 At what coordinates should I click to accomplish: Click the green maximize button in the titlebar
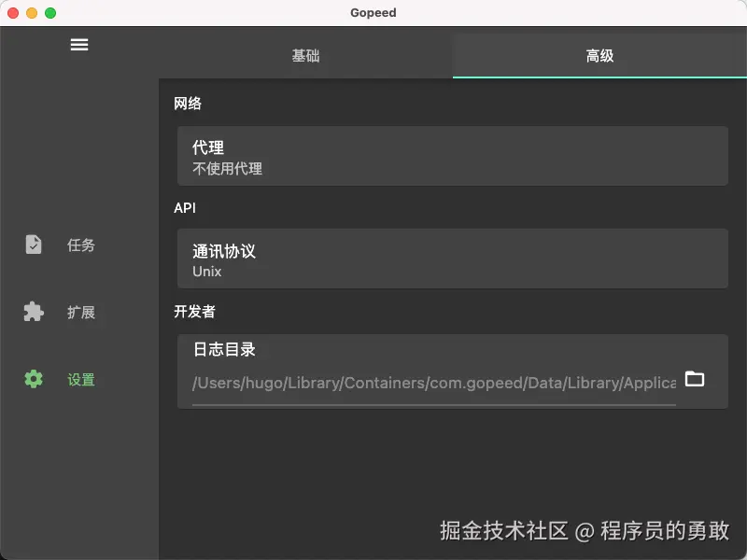[49, 13]
